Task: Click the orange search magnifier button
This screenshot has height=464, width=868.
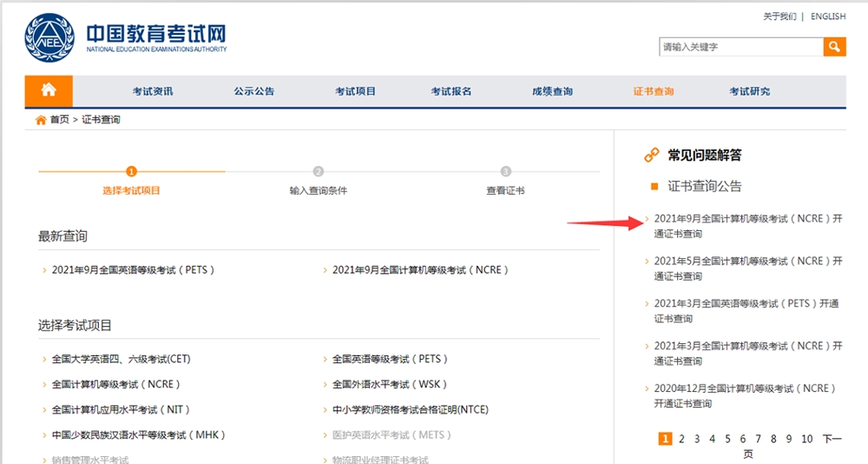Action: [x=834, y=47]
